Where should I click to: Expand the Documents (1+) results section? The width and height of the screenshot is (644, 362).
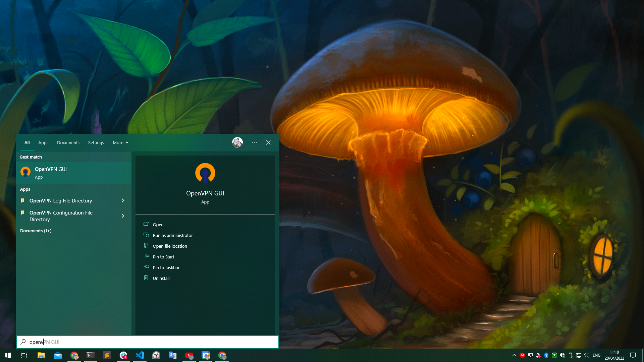(36, 231)
